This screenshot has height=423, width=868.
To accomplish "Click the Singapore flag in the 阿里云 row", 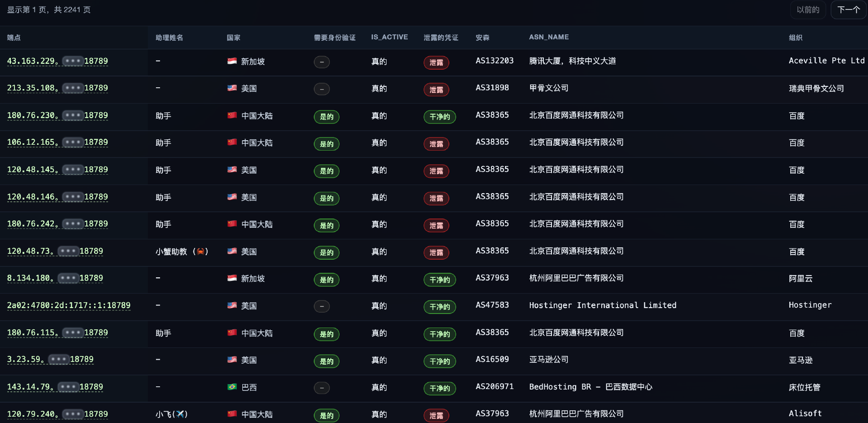I will click(232, 279).
